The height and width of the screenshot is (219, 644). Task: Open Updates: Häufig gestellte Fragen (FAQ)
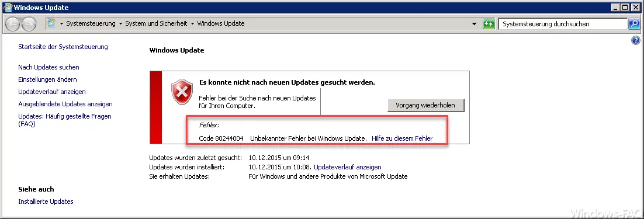65,120
